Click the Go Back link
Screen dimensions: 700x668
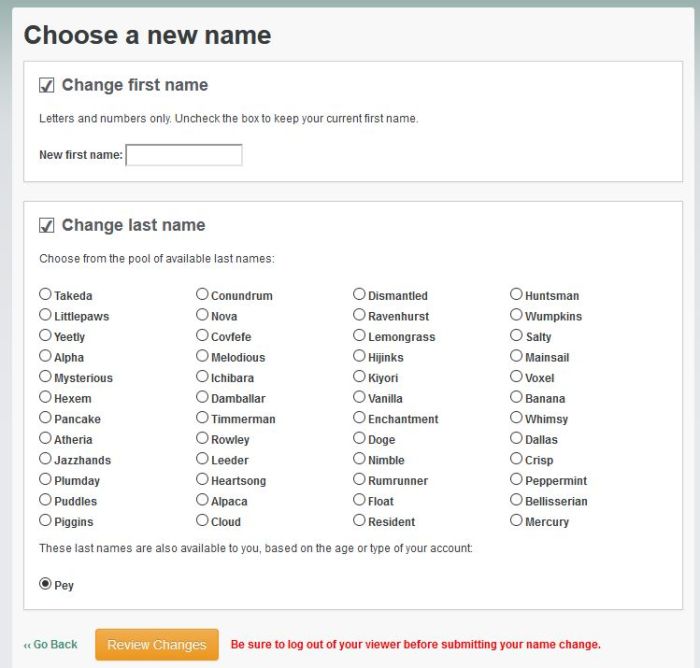[51, 645]
